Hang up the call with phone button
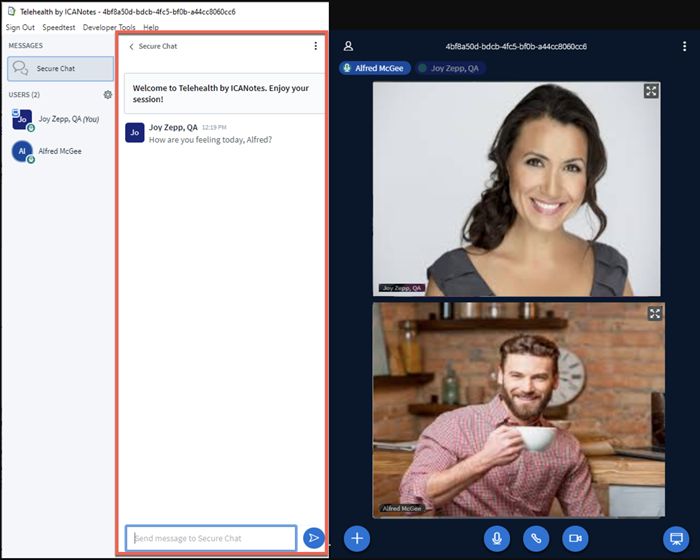 pos(536,538)
